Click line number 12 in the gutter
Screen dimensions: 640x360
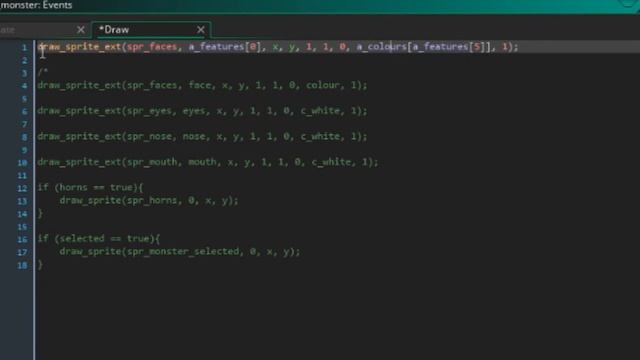point(22,188)
